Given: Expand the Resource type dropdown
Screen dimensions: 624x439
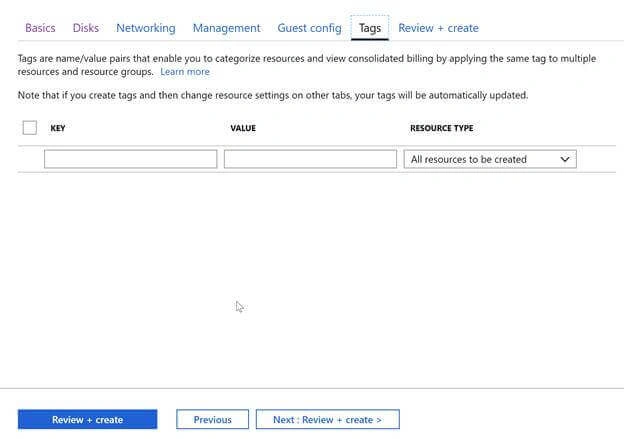Looking at the screenshot, I should (490, 159).
